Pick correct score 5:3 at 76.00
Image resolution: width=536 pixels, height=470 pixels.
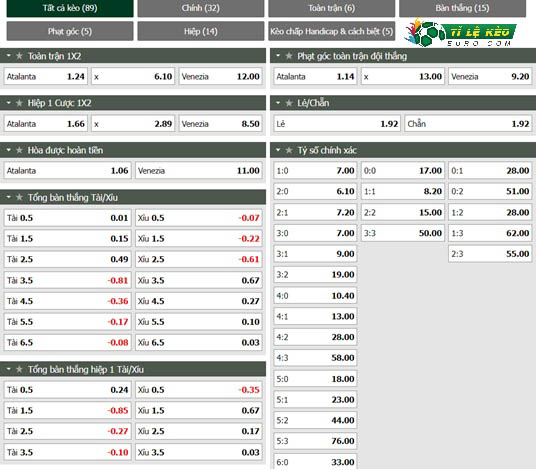click(315, 441)
